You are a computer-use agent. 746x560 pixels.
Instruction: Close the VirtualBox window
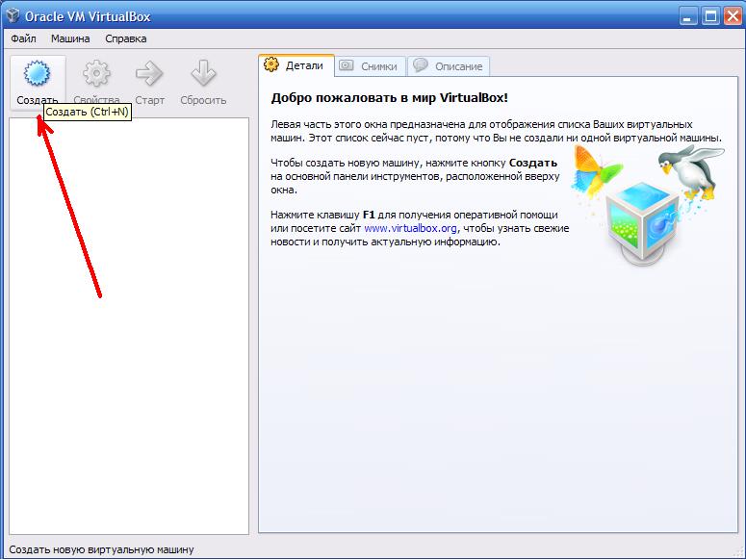coord(733,16)
